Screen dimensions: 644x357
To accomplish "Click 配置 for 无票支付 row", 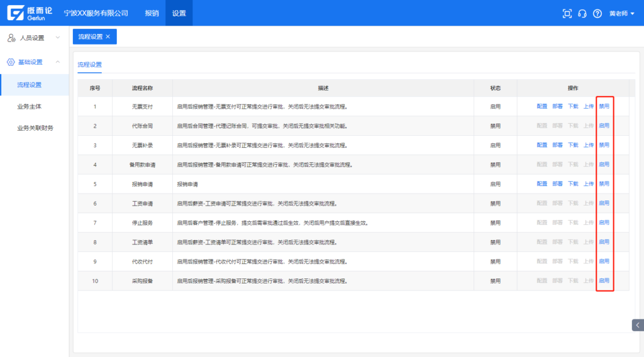I will pos(541,106).
